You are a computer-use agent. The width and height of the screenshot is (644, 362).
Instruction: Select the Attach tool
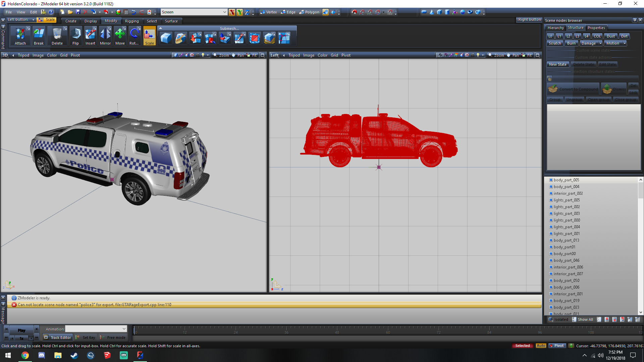tap(20, 36)
